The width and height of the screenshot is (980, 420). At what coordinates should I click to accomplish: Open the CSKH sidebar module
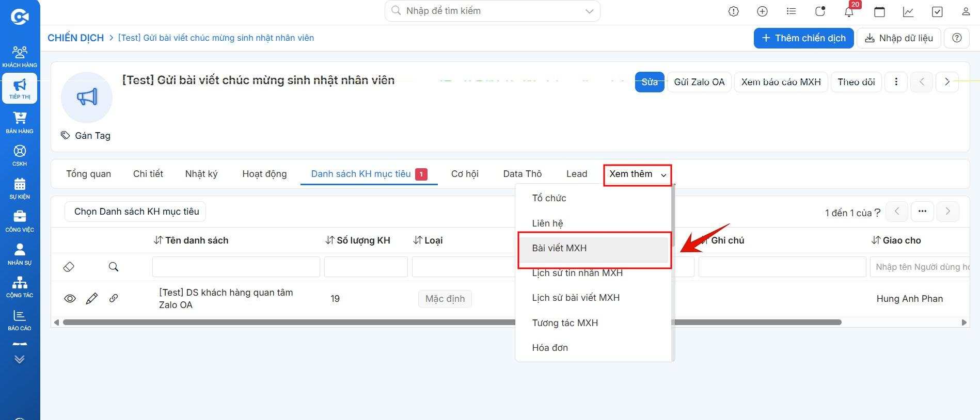click(20, 155)
